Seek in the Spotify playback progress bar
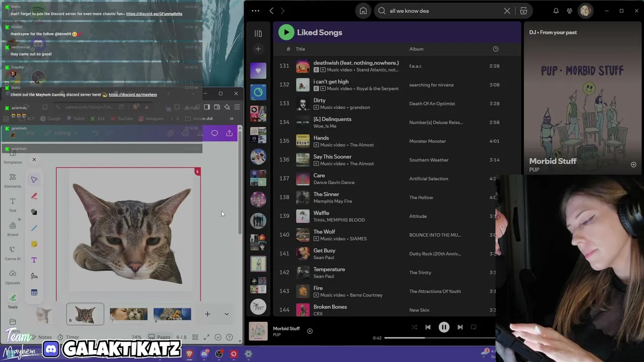Image resolution: width=644 pixels, height=362 pixels. tap(440, 338)
